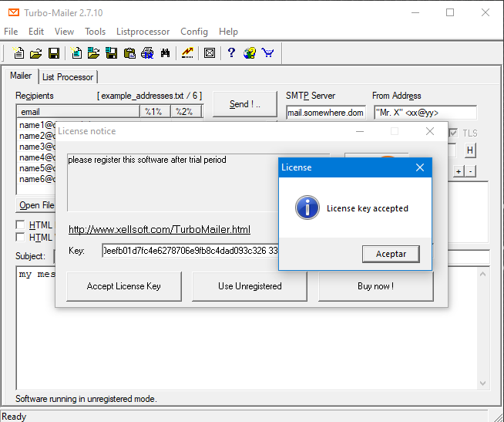504x422 pixels.
Task: Click the message area scroll down arrow
Action: pos(482,383)
